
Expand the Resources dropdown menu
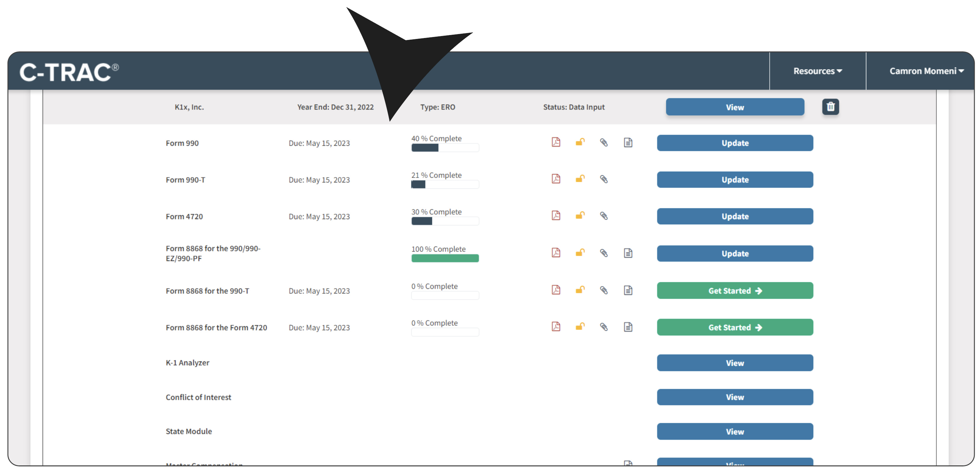click(817, 71)
